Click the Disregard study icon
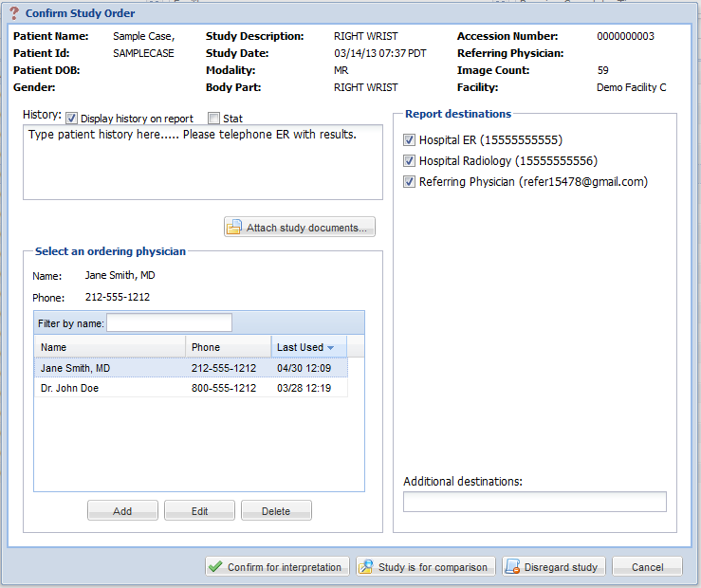 [512, 566]
